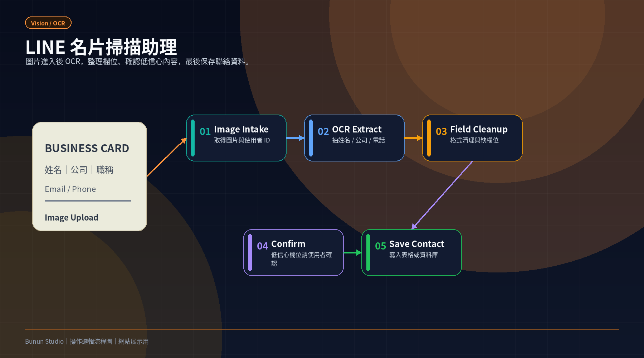Click the 姓名｜公司｜職稱 line
644x358 pixels.
(x=79, y=170)
